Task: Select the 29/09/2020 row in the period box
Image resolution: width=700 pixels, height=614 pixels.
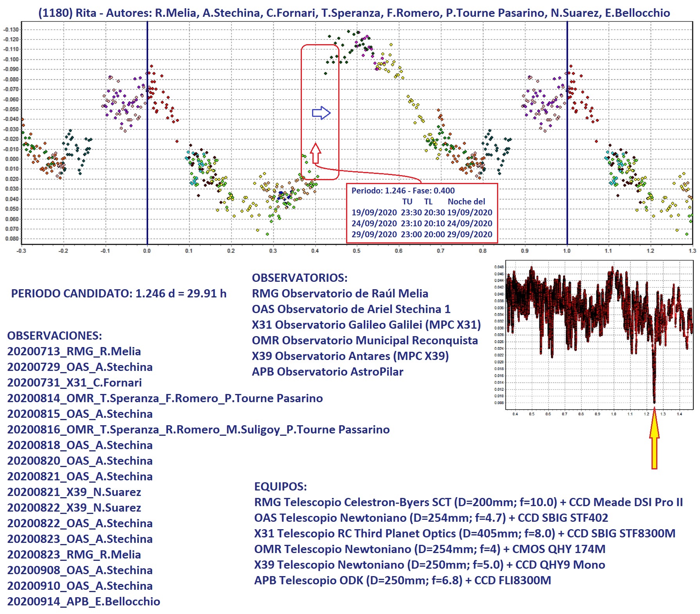Action: click(x=422, y=235)
